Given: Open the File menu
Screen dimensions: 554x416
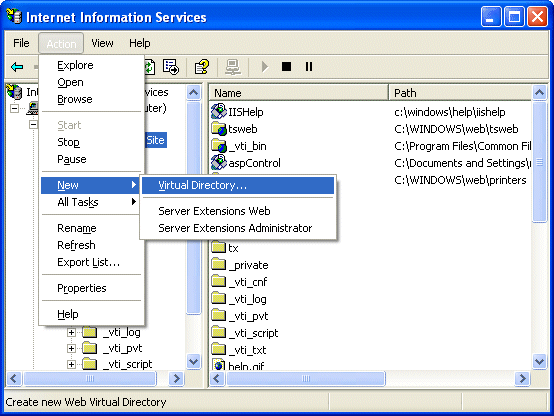Looking at the screenshot, I should (x=21, y=43).
